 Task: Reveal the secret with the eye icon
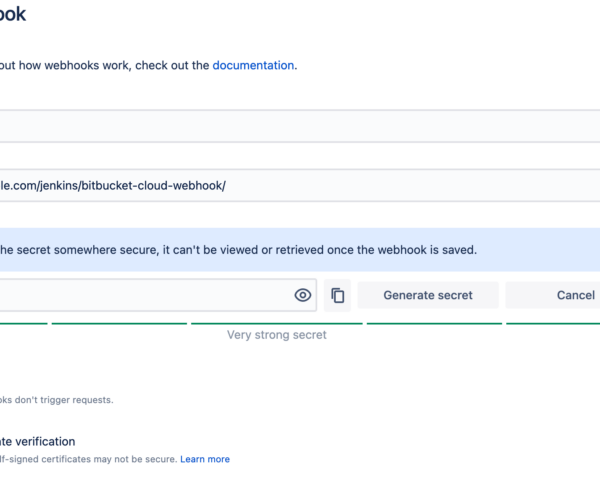click(303, 295)
